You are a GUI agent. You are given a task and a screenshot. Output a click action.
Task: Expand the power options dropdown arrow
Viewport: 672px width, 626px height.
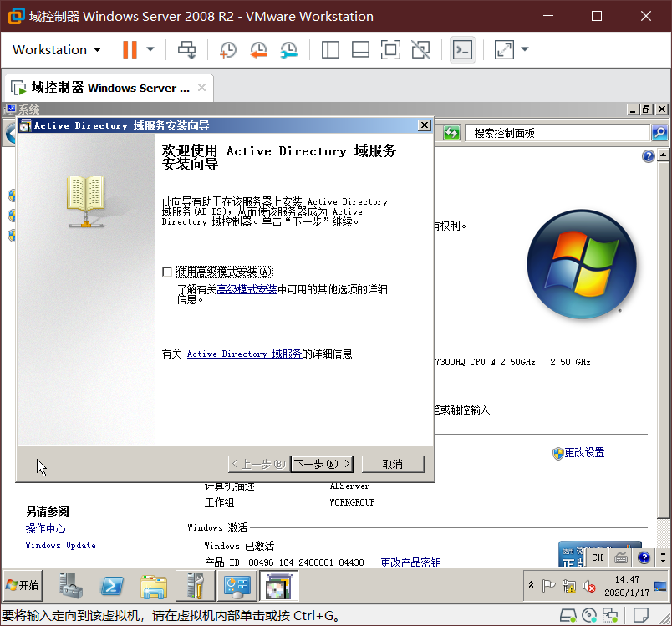[150, 49]
